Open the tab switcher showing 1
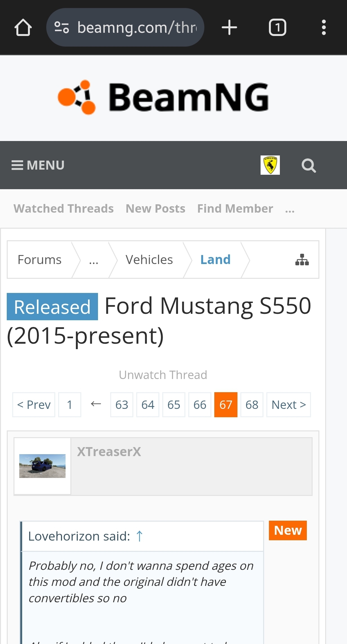This screenshot has width=347, height=644. [x=278, y=27]
